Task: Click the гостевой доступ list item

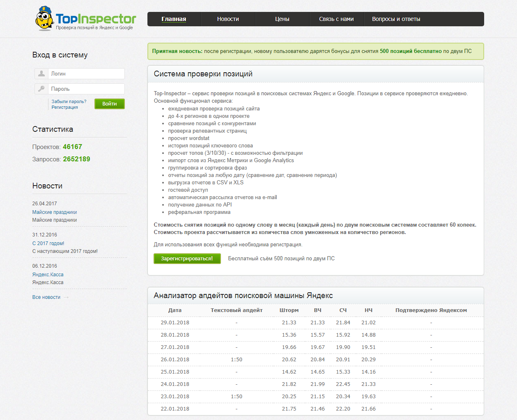Action: tap(188, 190)
